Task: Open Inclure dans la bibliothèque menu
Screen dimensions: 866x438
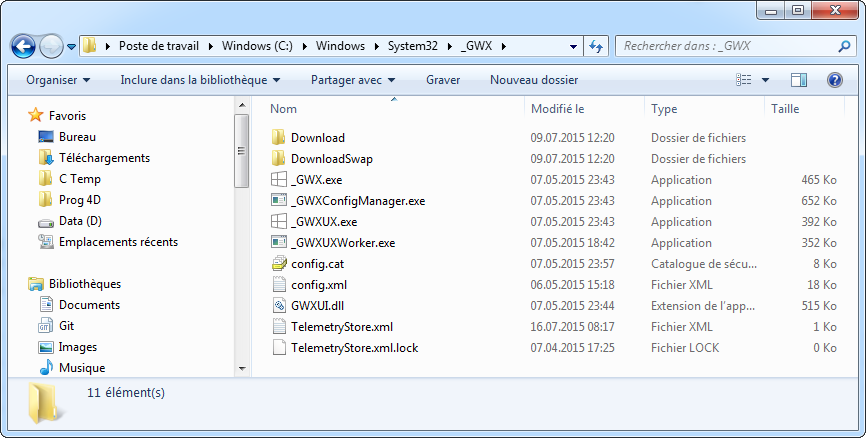Action: (200, 80)
